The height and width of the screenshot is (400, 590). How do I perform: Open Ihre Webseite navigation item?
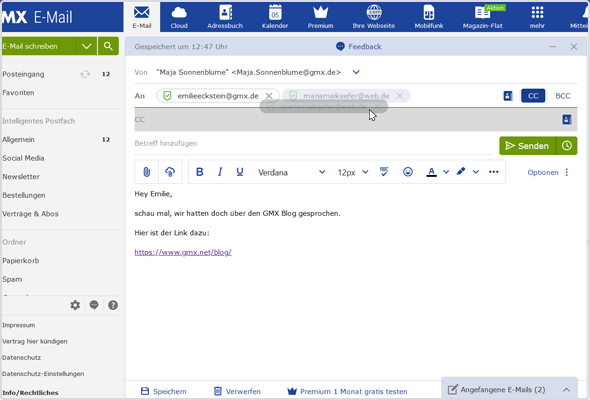pos(374,17)
